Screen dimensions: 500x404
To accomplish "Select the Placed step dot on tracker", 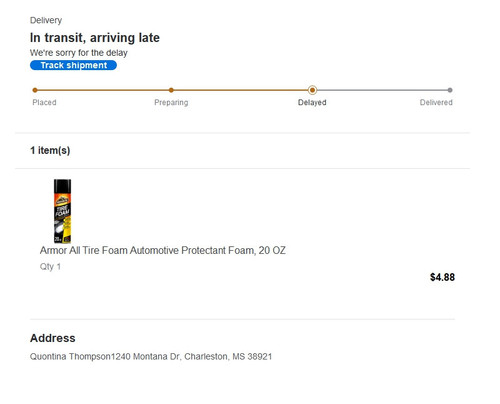I will point(35,90).
